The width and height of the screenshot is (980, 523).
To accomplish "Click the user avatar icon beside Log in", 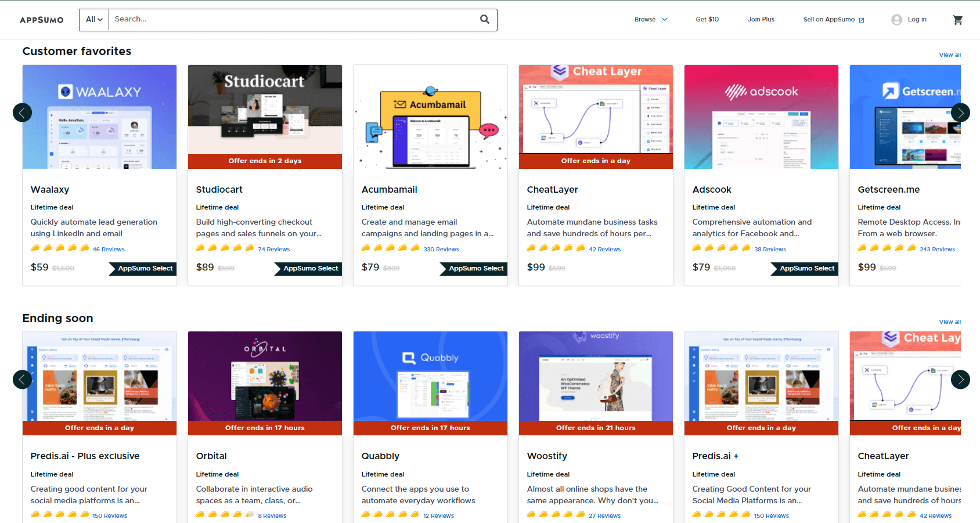I will click(897, 20).
